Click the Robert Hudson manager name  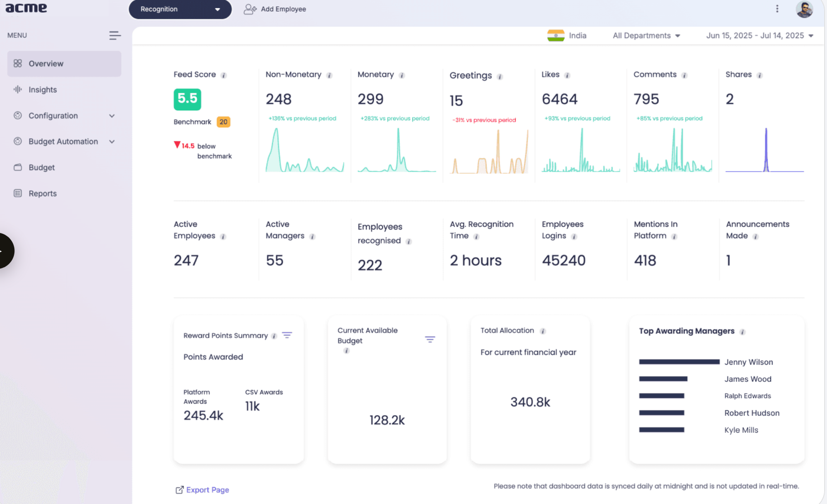pyautogui.click(x=752, y=413)
